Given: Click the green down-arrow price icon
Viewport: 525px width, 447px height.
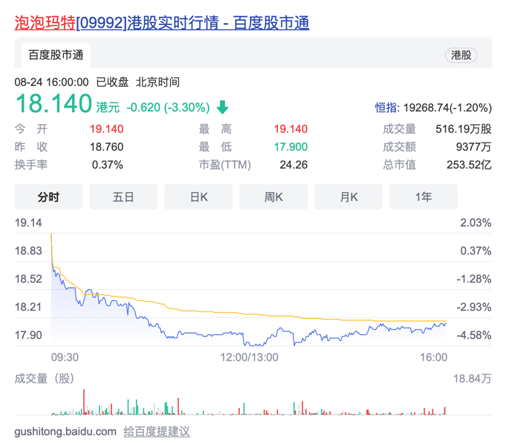Looking at the screenshot, I should (222, 107).
